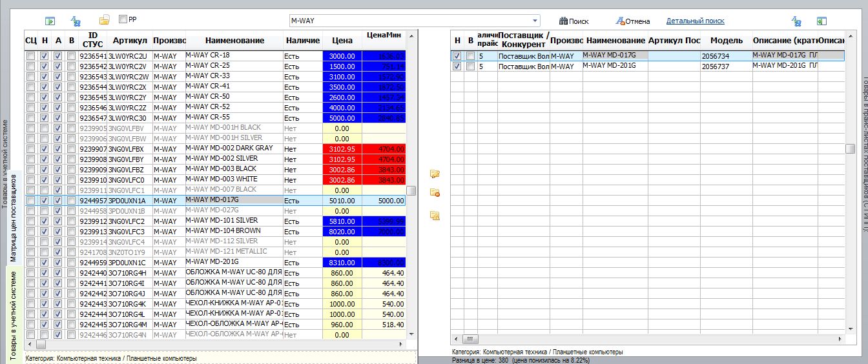
Task: Select the blue 8020.00 price cell
Action: [342, 232]
